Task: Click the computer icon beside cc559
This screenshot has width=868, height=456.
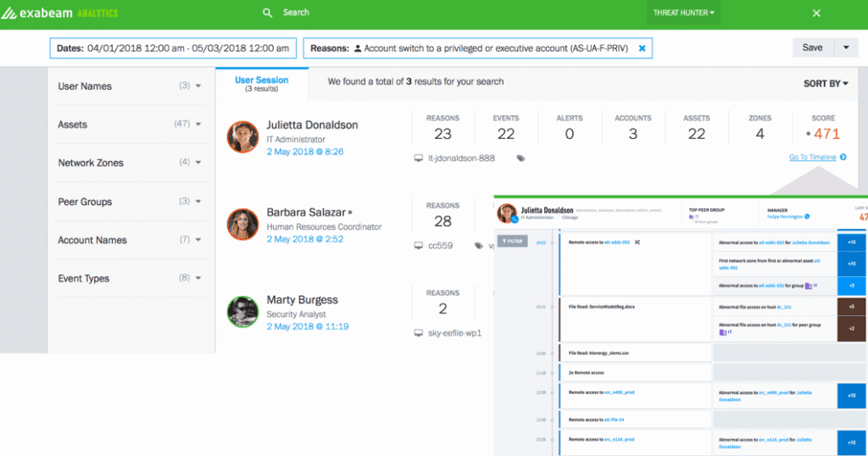Action: (419, 246)
